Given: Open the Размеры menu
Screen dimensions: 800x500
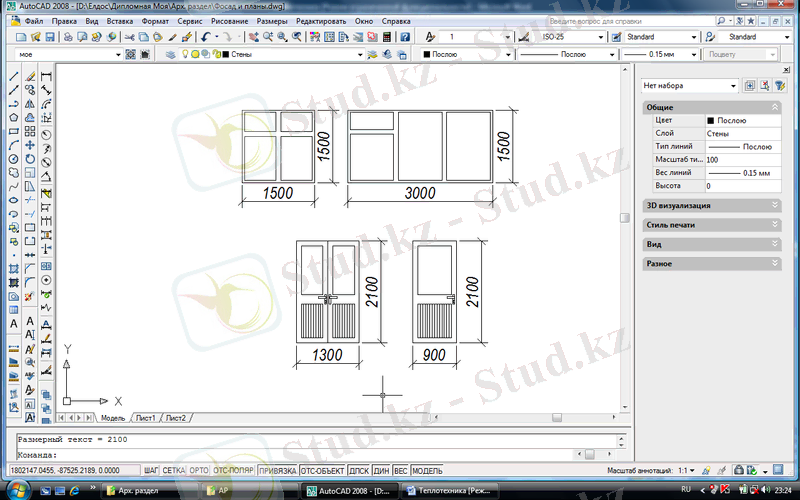Looking at the screenshot, I should 272,21.
